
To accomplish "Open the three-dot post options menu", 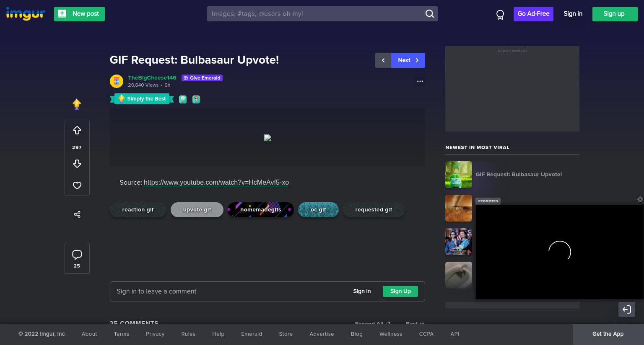I will [420, 81].
